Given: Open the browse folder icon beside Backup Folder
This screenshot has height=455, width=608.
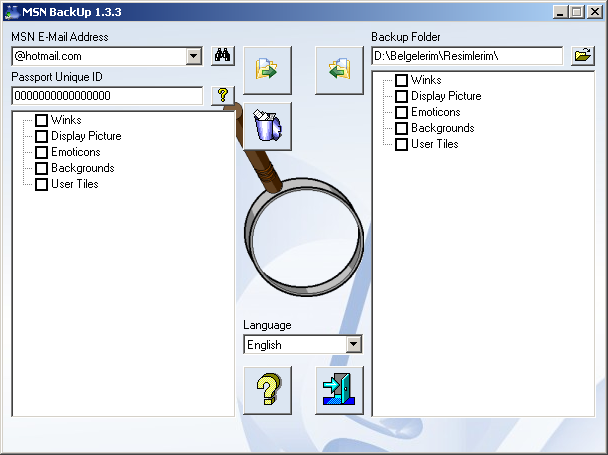Looking at the screenshot, I should [582, 56].
